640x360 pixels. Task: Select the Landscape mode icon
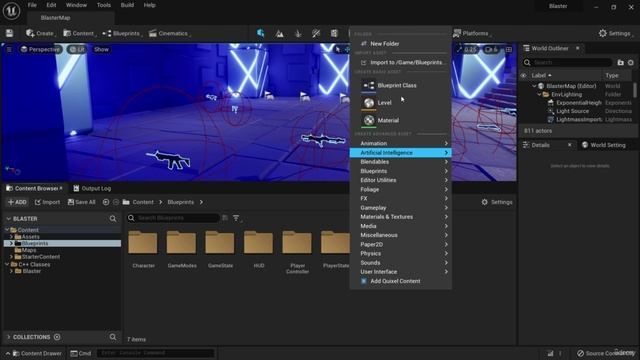(x=279, y=33)
